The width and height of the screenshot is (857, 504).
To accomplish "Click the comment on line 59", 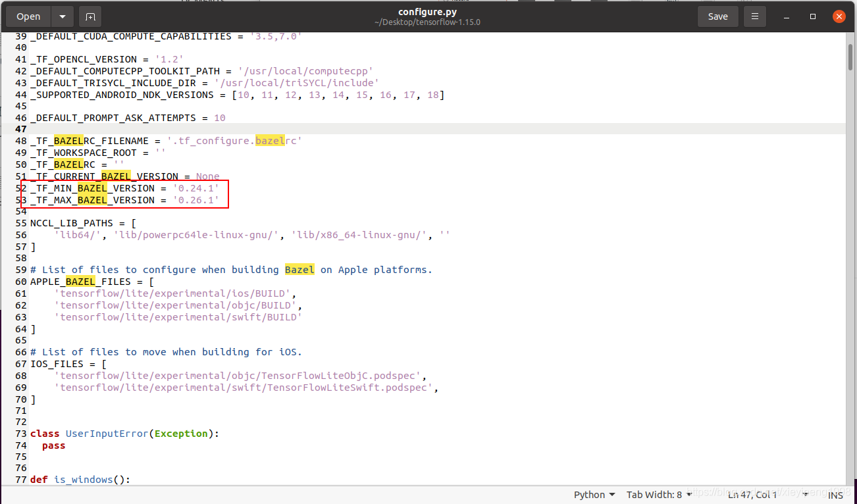I will (x=231, y=270).
